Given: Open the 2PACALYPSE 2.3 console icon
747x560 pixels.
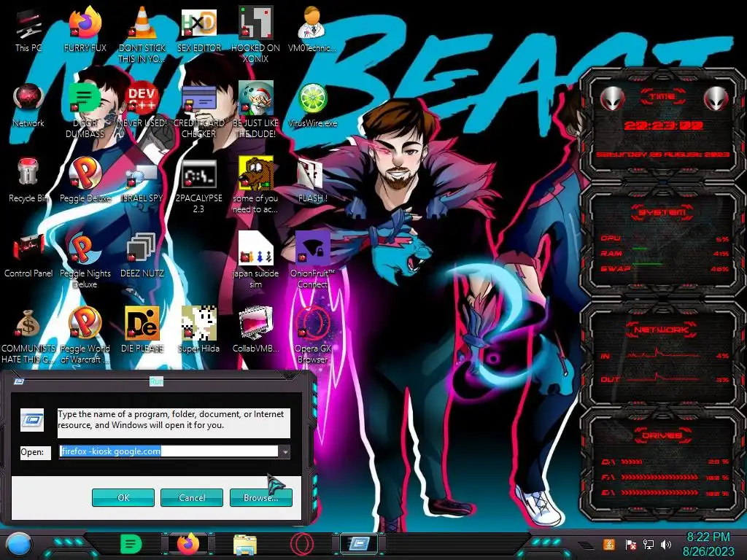Looking at the screenshot, I should tap(198, 184).
